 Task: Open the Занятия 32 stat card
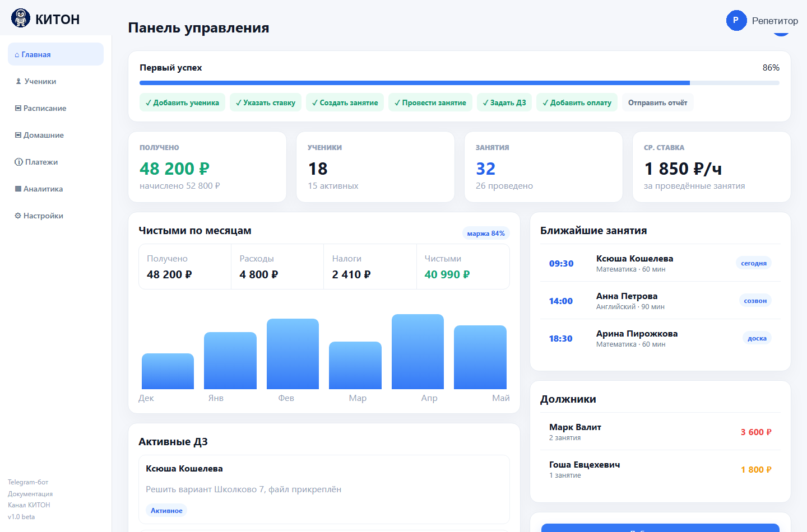pos(544,167)
